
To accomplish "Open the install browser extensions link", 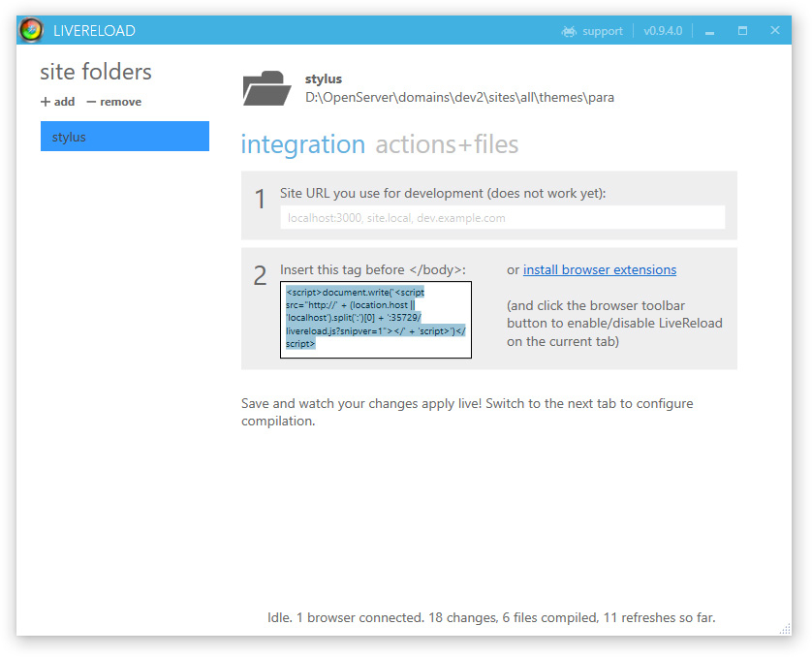I will (600, 269).
